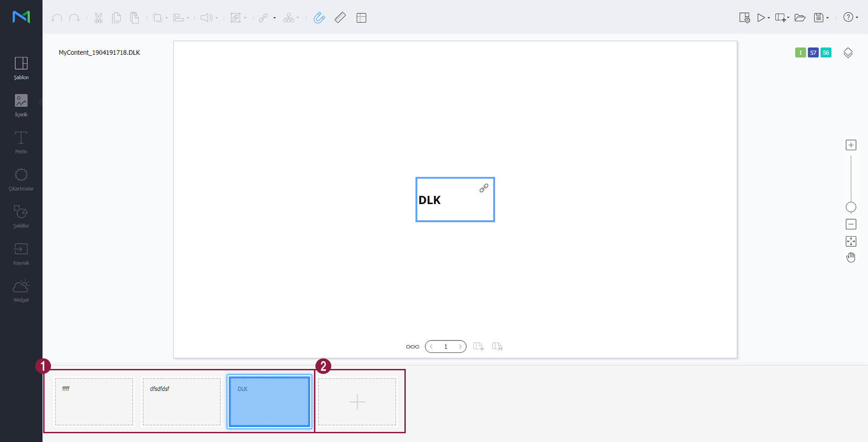The image size is (868, 442).
Task: Open the Metin text tab
Action: click(21, 142)
